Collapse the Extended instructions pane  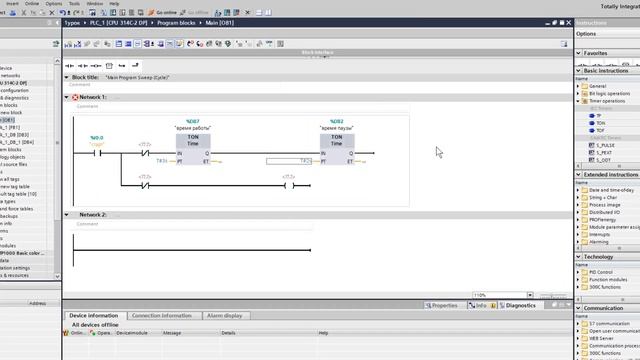(x=578, y=174)
